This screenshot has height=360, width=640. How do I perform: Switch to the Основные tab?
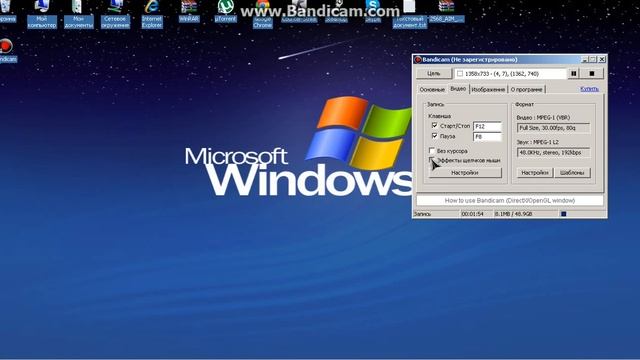pyautogui.click(x=432, y=89)
